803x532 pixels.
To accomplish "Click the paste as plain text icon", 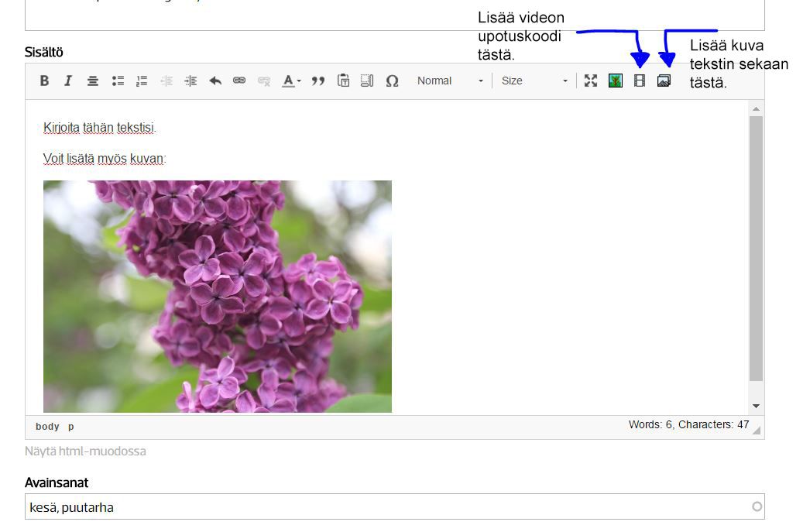I will tap(343, 81).
